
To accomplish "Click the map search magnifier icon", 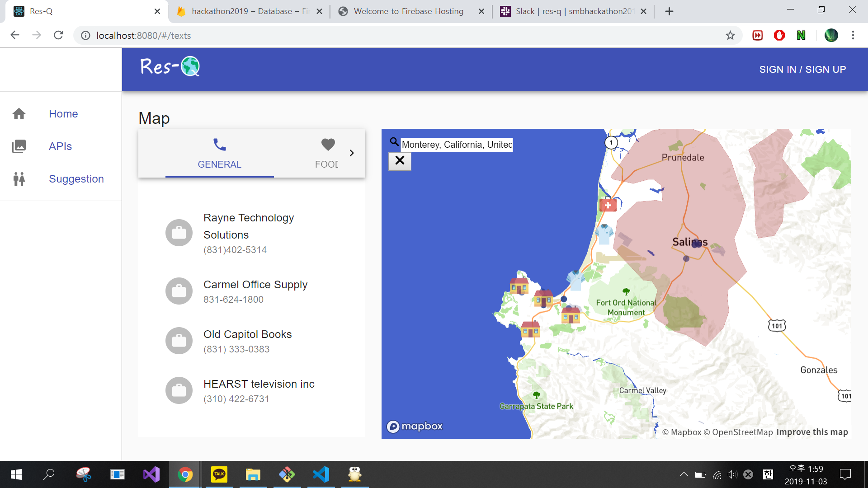I will (x=394, y=142).
